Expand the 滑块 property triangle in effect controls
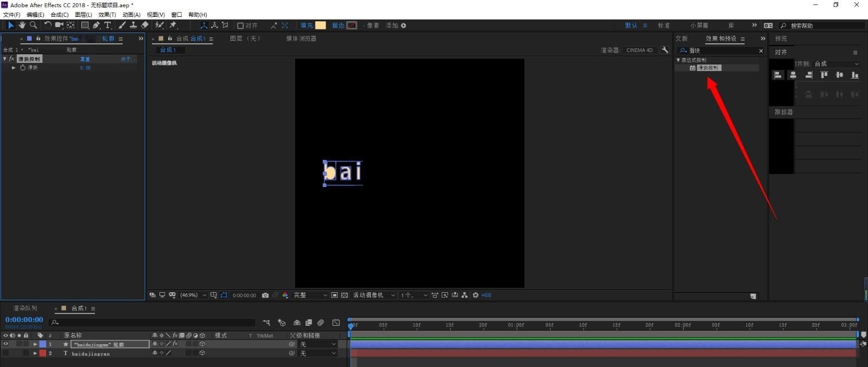 click(14, 68)
